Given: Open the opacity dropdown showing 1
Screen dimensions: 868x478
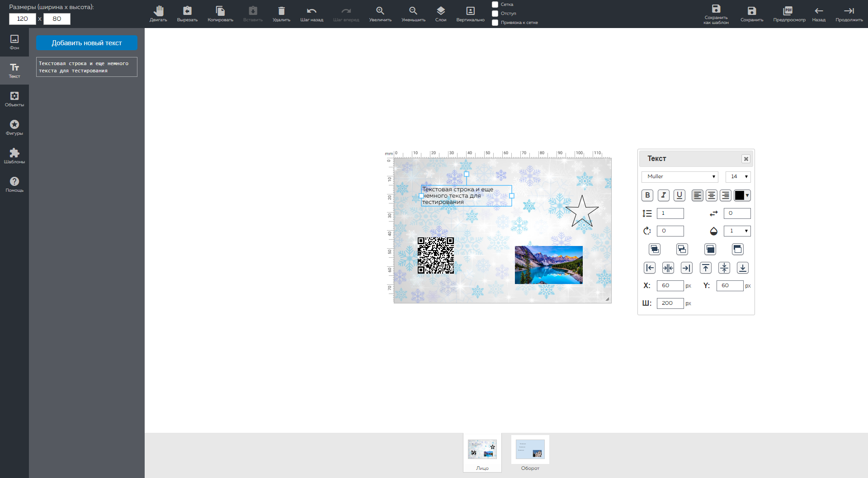Looking at the screenshot, I should 737,231.
